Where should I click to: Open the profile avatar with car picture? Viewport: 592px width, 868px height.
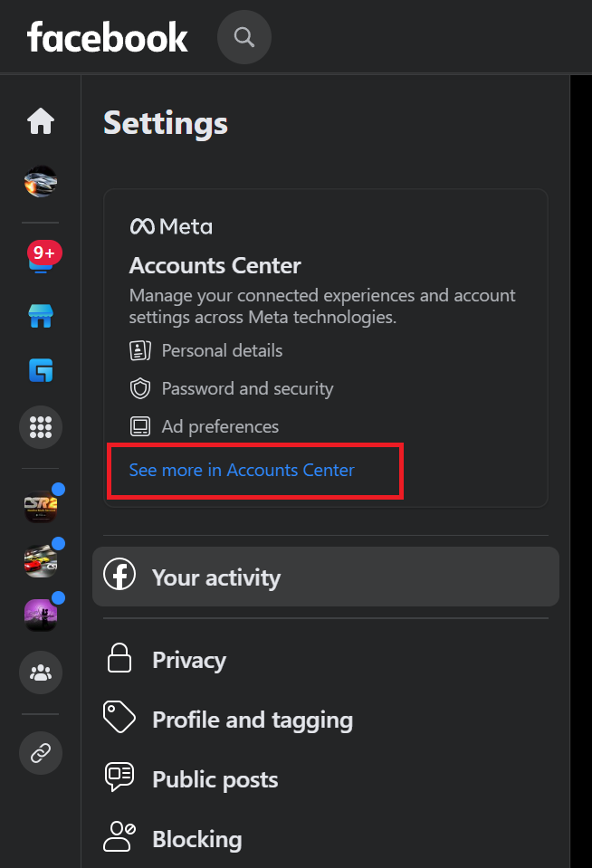41,181
